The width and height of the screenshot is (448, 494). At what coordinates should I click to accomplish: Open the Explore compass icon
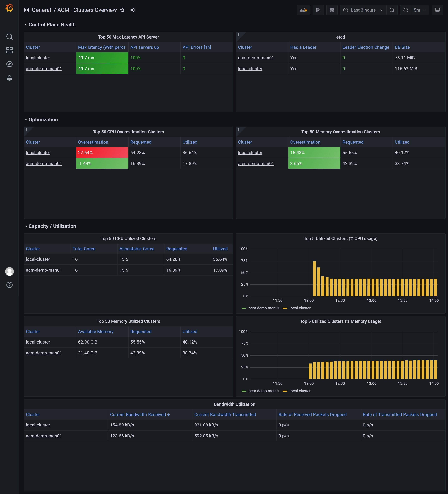point(9,64)
